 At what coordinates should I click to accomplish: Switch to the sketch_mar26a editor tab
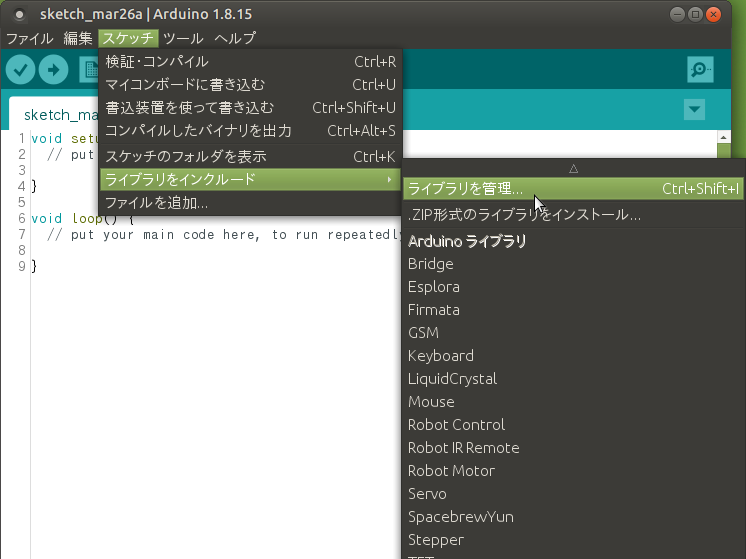coord(55,114)
